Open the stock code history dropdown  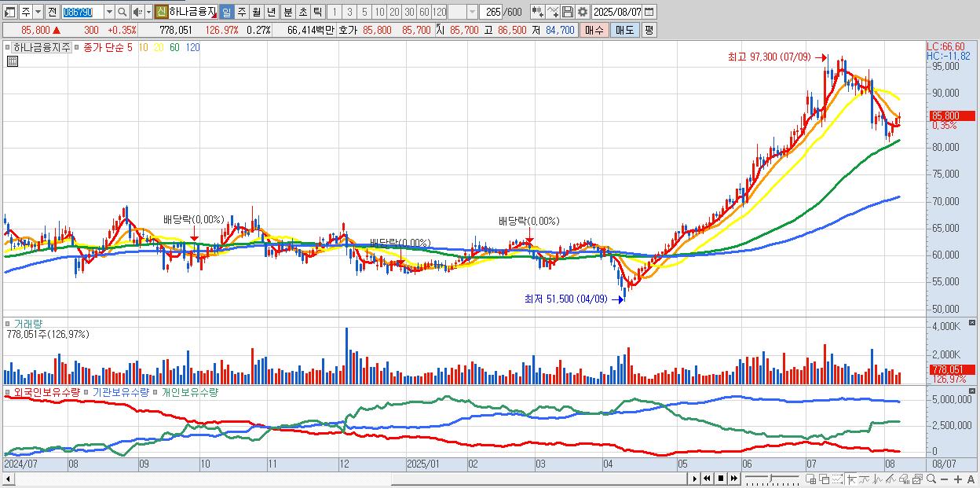click(x=109, y=12)
